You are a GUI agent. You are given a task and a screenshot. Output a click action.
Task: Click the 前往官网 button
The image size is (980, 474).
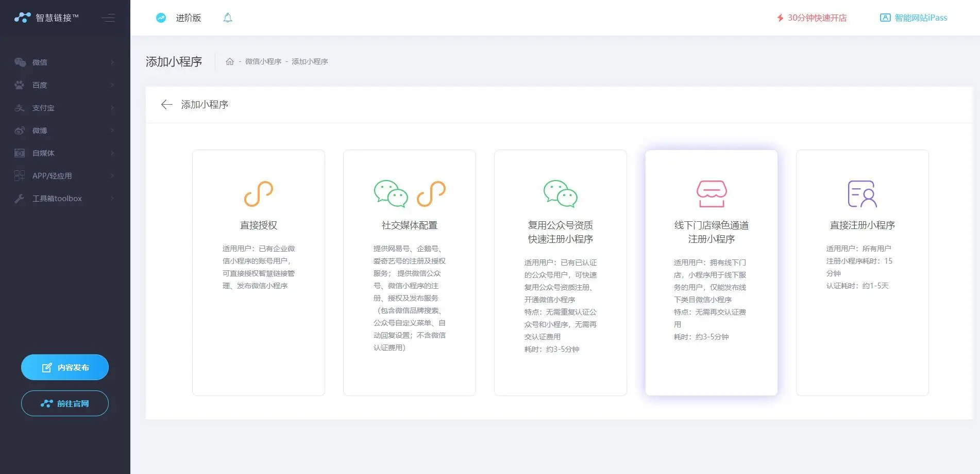65,403
